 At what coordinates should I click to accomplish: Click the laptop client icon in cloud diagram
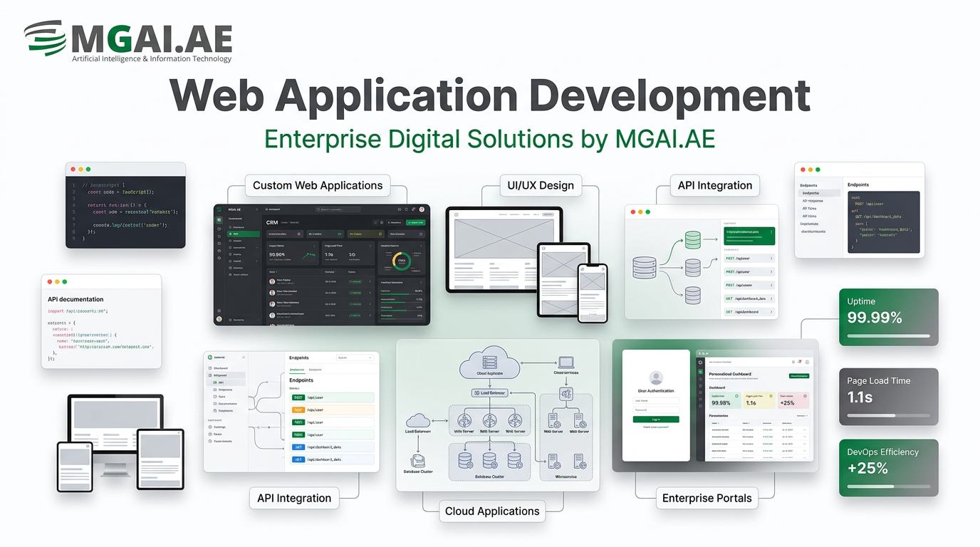566,363
